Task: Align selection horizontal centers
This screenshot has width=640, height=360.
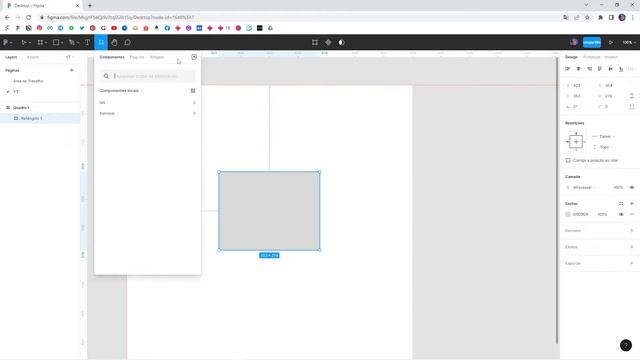Action: pos(578,69)
